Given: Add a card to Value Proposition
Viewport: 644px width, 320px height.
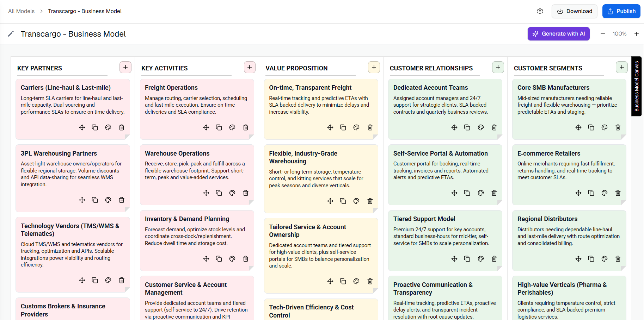Looking at the screenshot, I should tap(374, 67).
